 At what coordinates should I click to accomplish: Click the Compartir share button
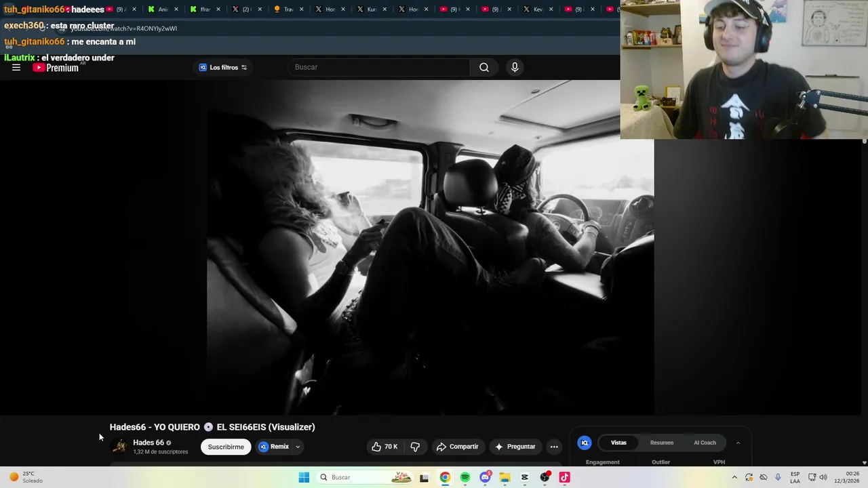point(458,447)
